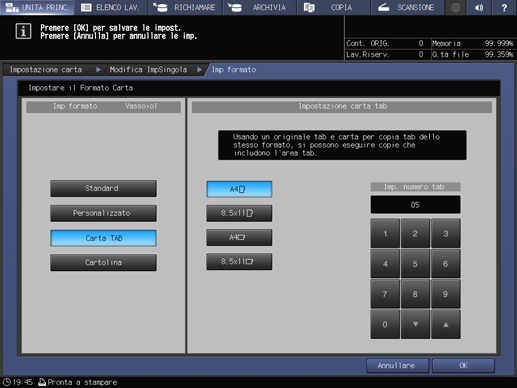Tap keypad digit 0
The image size is (517, 388).
click(385, 324)
